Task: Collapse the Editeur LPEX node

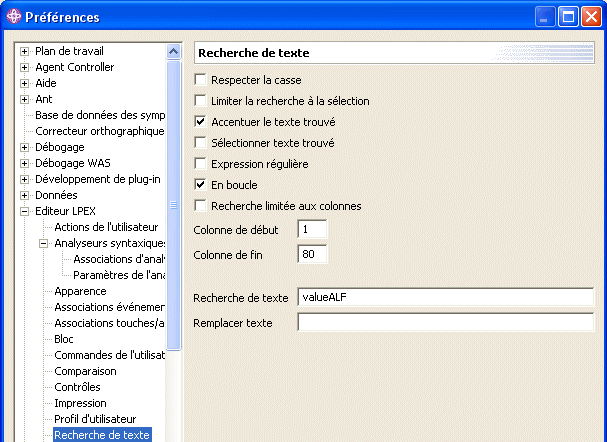Action: [x=24, y=211]
